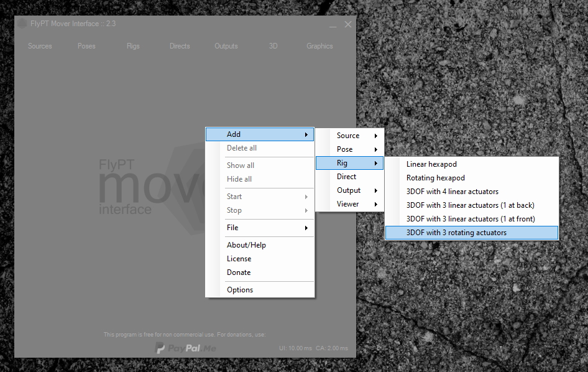
Task: Open the Options menu entry
Action: click(x=259, y=290)
